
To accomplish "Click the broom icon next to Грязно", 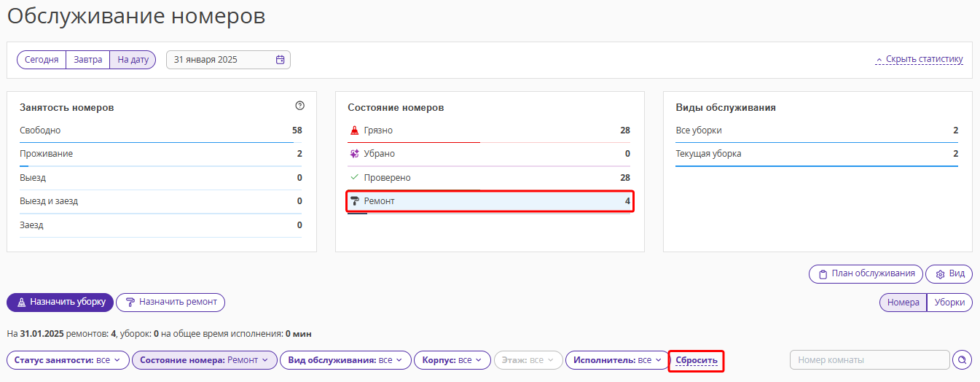I will (355, 130).
